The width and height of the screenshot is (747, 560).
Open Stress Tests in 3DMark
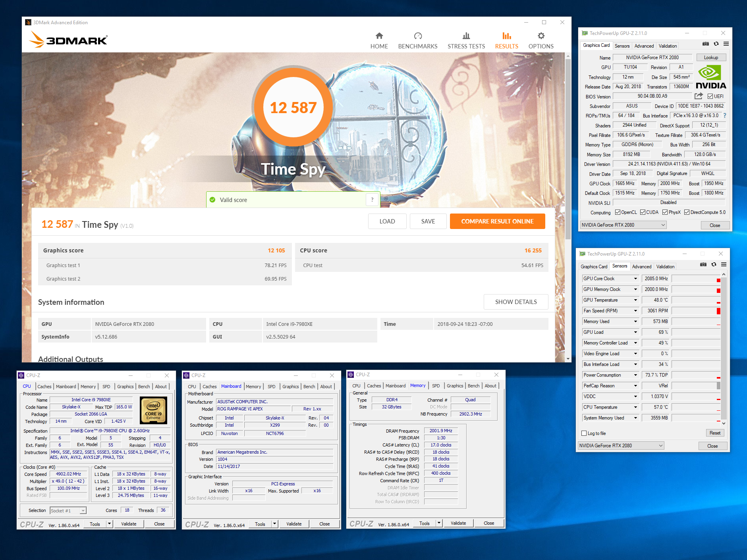pos(466,41)
